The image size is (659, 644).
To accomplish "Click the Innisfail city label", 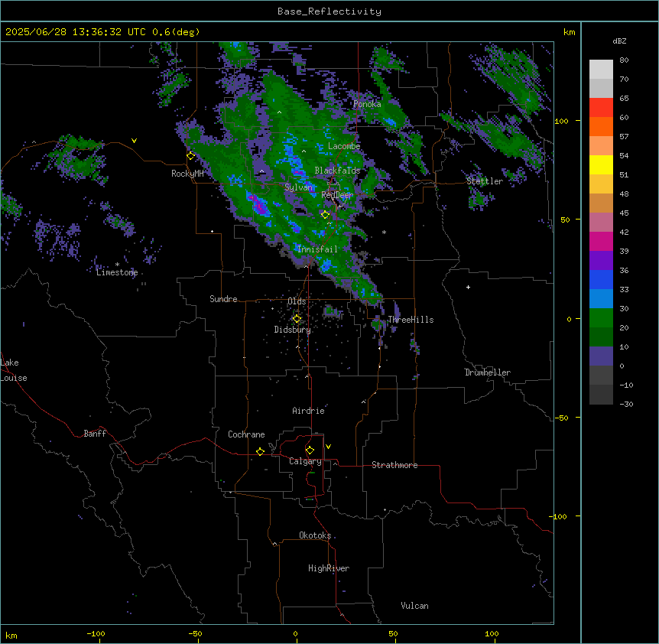I will point(318,249).
